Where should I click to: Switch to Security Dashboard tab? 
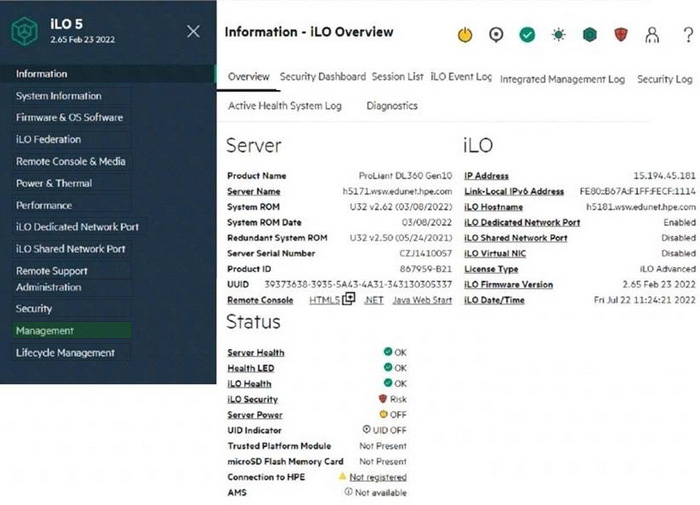(322, 77)
